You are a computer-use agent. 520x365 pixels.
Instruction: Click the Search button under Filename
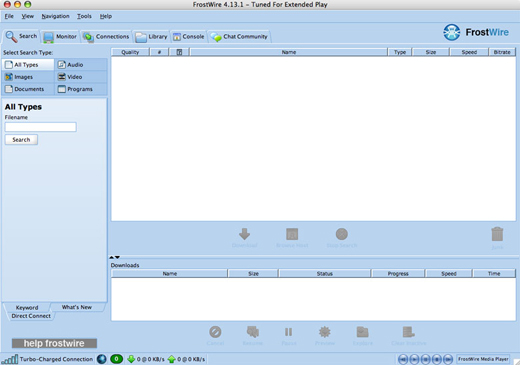pyautogui.click(x=21, y=140)
